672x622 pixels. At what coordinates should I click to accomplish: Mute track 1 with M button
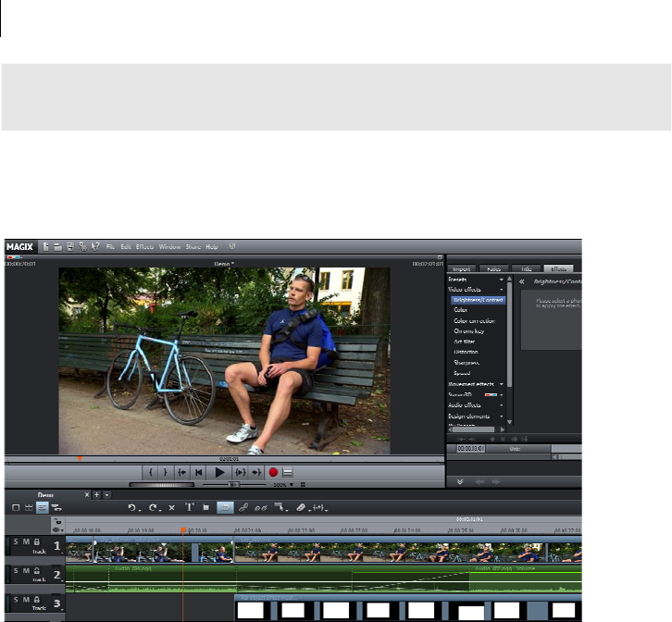(x=26, y=541)
